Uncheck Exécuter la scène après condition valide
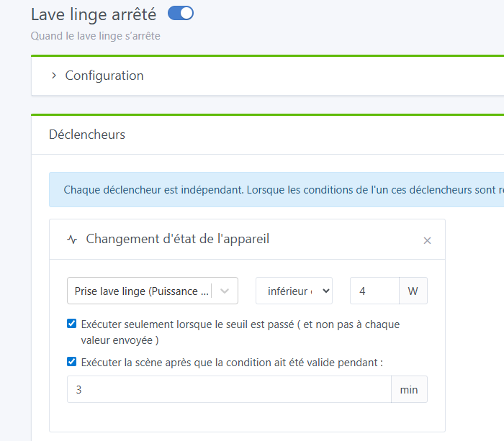 [71, 362]
